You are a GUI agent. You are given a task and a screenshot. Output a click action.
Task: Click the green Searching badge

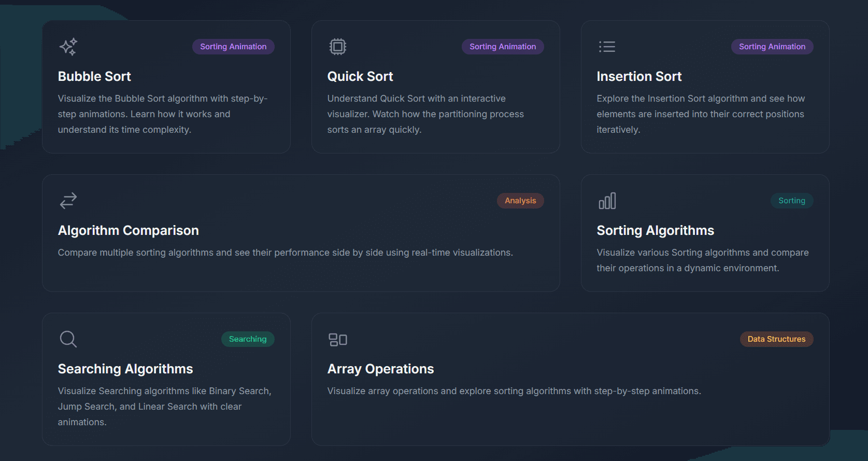pos(248,339)
